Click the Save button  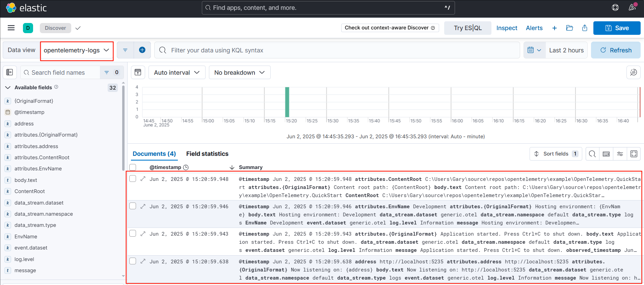(617, 28)
